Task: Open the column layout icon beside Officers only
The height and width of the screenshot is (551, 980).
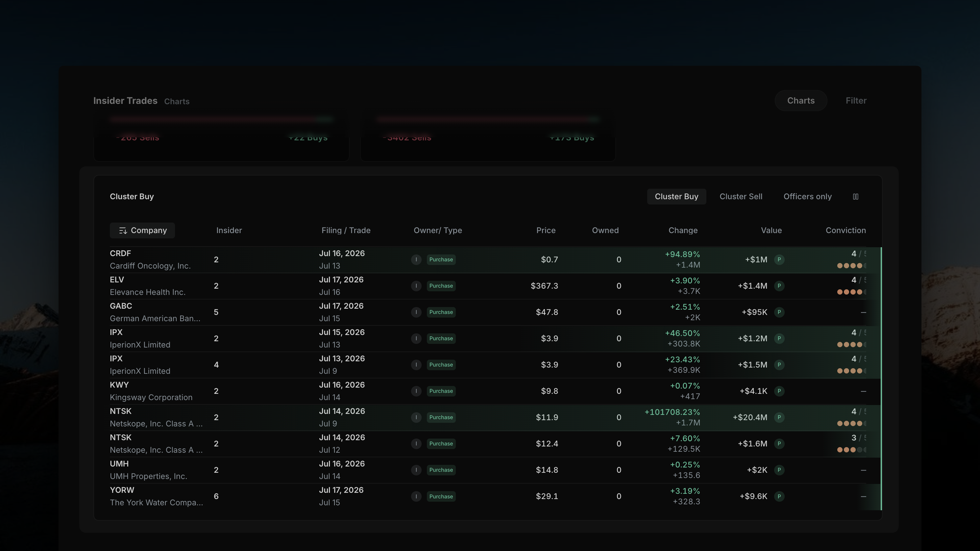Action: (855, 197)
